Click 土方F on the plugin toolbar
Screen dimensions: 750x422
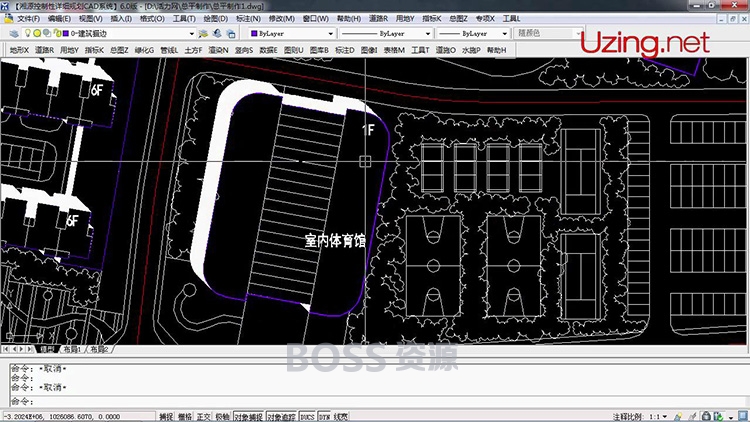tap(193, 50)
